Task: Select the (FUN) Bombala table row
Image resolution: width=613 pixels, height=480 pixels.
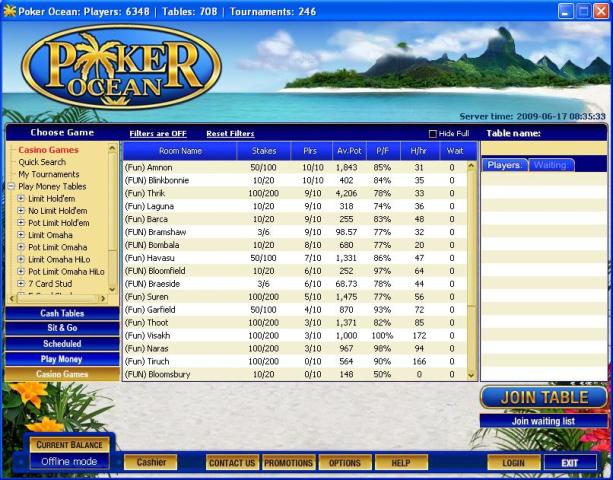Action: point(295,245)
